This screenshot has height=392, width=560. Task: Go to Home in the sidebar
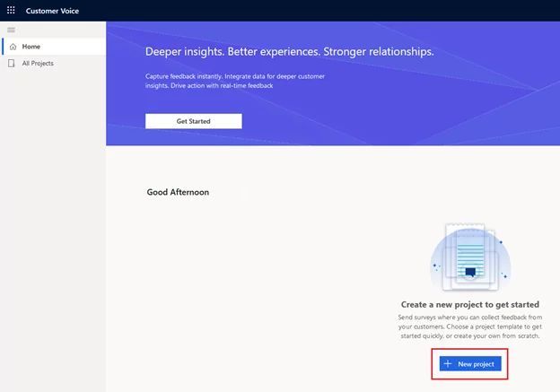54,47
